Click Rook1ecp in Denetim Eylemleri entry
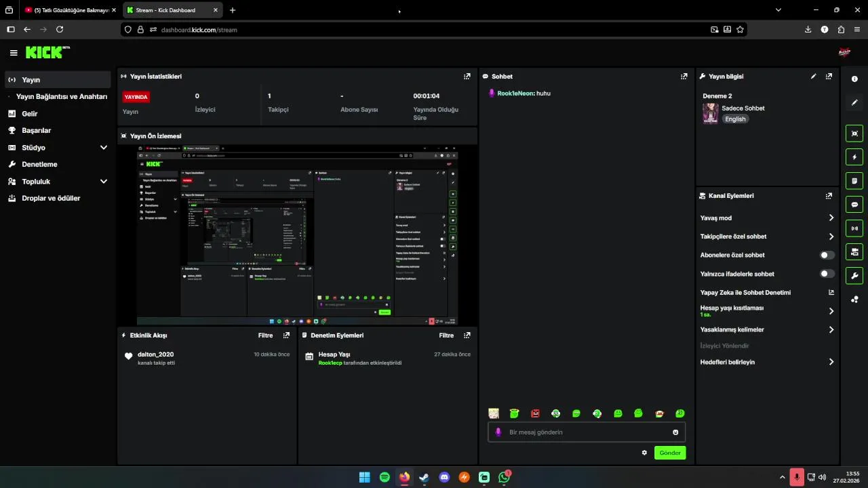Screen dimensions: 868x488 330,363
